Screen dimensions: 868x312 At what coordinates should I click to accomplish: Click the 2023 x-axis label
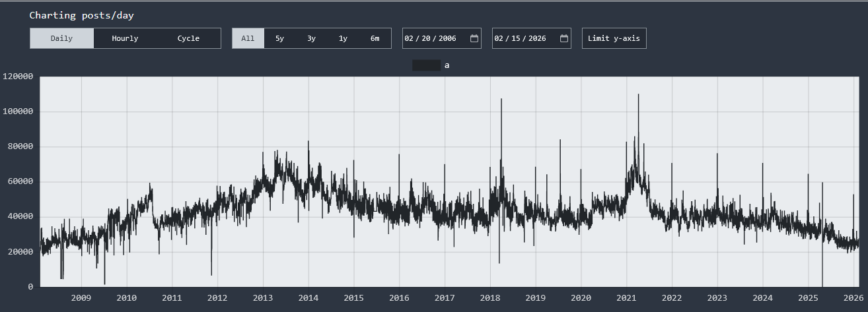[x=717, y=297]
